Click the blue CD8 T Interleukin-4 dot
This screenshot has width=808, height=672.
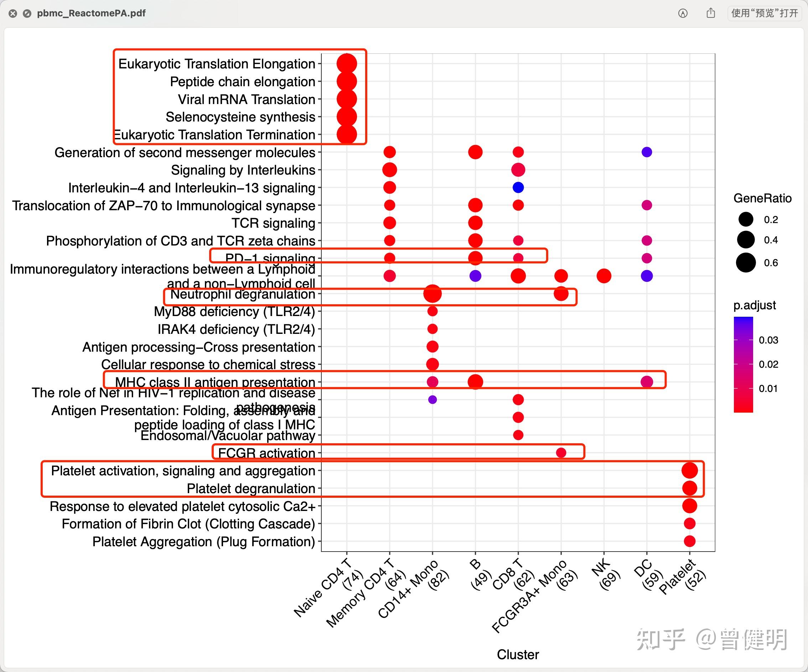click(x=518, y=187)
